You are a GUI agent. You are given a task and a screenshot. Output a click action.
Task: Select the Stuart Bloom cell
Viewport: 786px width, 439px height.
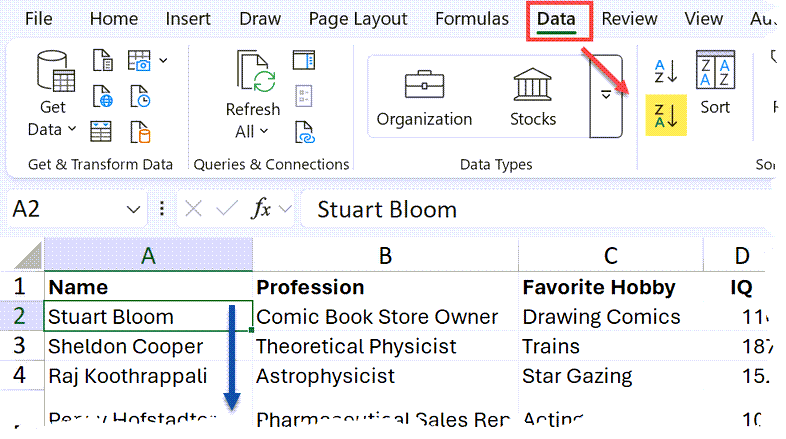pos(148,316)
